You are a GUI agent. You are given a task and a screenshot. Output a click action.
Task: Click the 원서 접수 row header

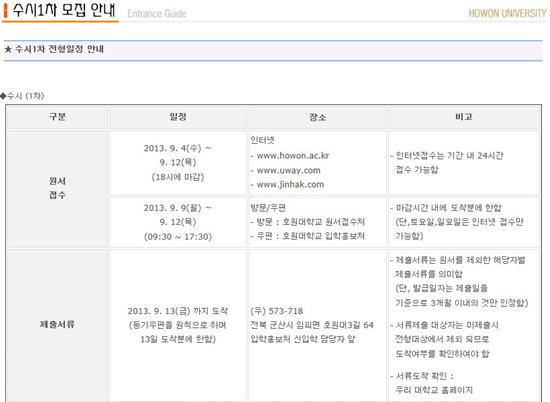(x=57, y=188)
